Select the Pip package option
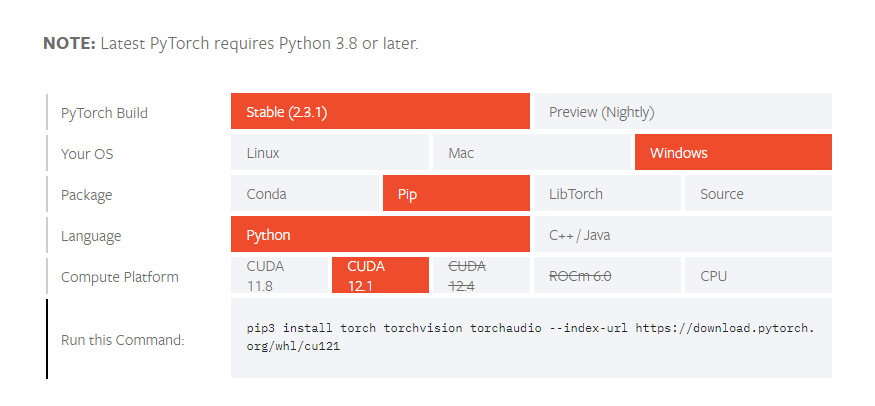The image size is (875, 406). [456, 194]
